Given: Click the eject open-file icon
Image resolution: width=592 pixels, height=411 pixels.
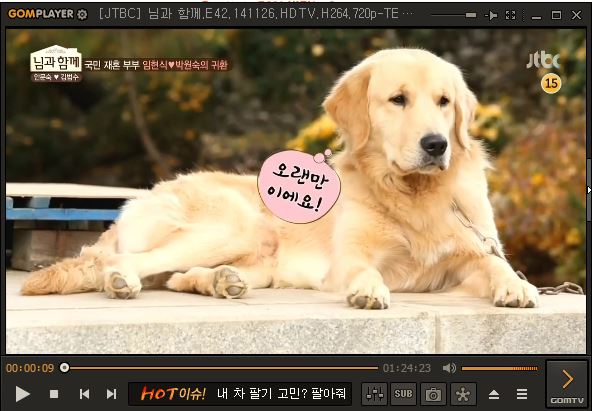Looking at the screenshot, I should [494, 394].
